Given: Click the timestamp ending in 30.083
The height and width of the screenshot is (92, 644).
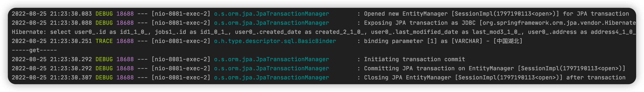Looking at the screenshot, I should (52, 14).
